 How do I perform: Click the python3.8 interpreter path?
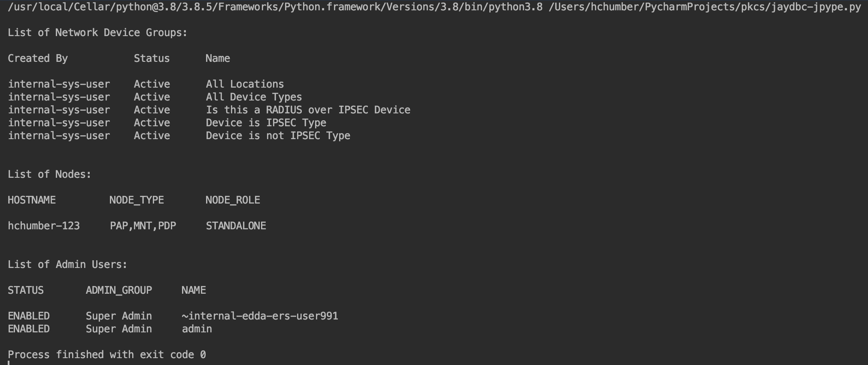[x=275, y=7]
